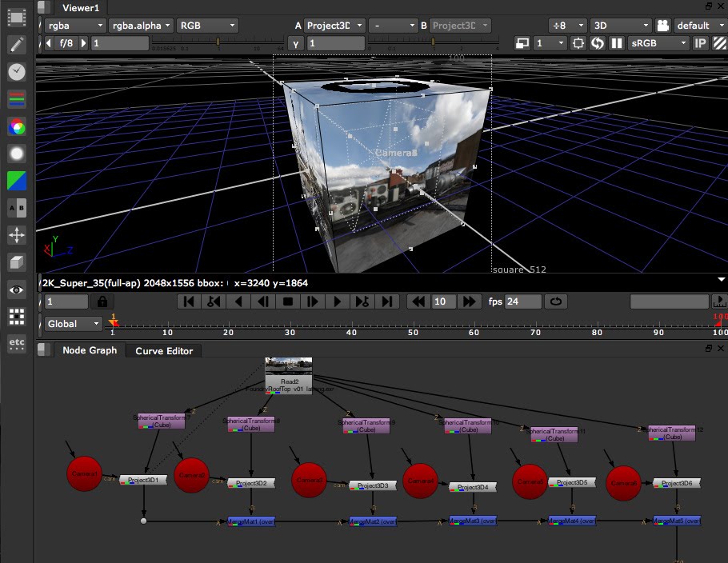
Task: Open the Channel nodes menu (RGB stripes icon)
Action: pos(17,99)
